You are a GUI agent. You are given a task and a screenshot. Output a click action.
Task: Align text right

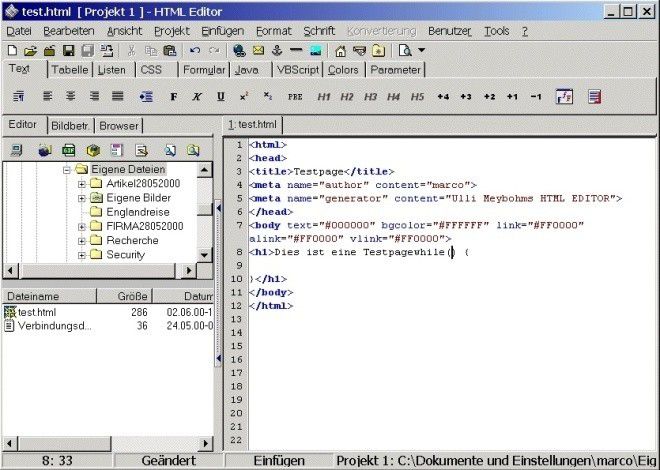click(94, 96)
